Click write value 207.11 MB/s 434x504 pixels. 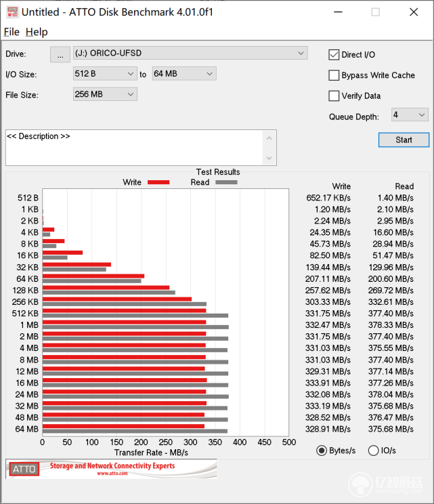pyautogui.click(x=328, y=278)
